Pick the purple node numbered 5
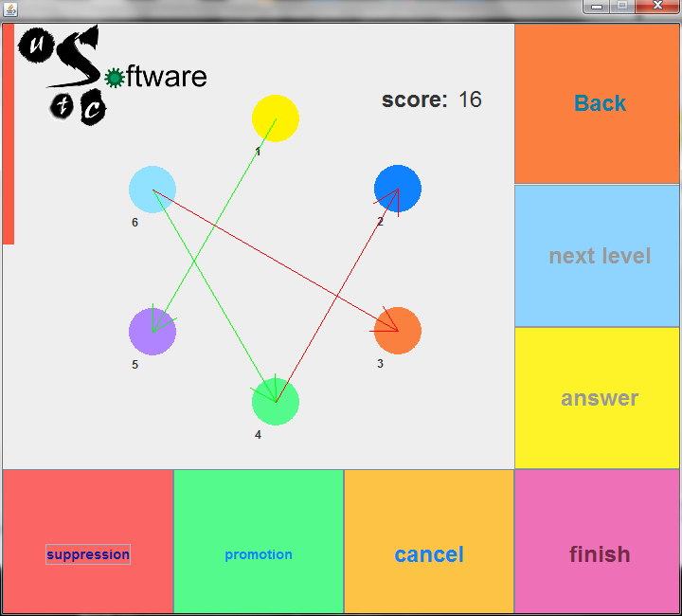This screenshot has height=616, width=682. pyautogui.click(x=153, y=331)
